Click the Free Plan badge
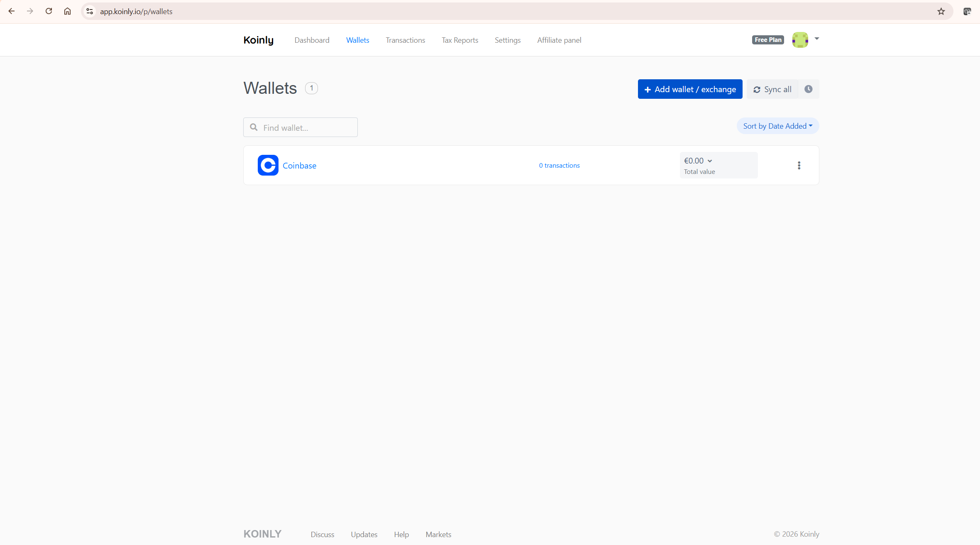 click(x=767, y=39)
